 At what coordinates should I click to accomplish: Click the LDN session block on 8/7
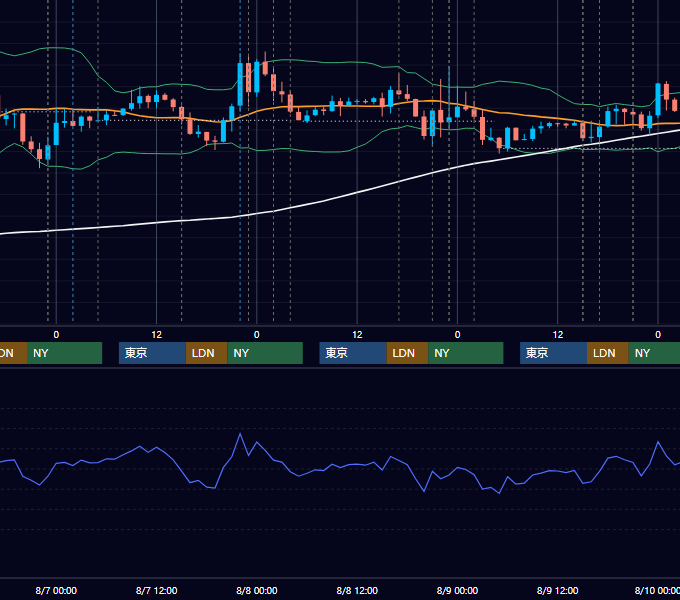(206, 353)
